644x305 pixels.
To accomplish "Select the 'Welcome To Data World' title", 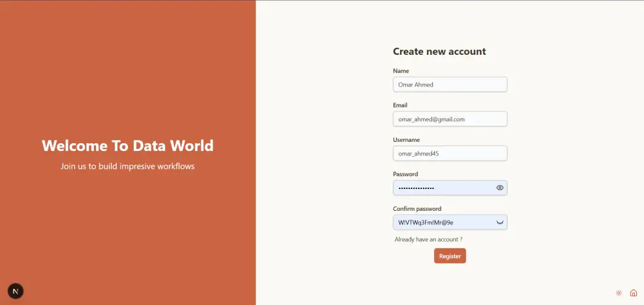I will (128, 146).
